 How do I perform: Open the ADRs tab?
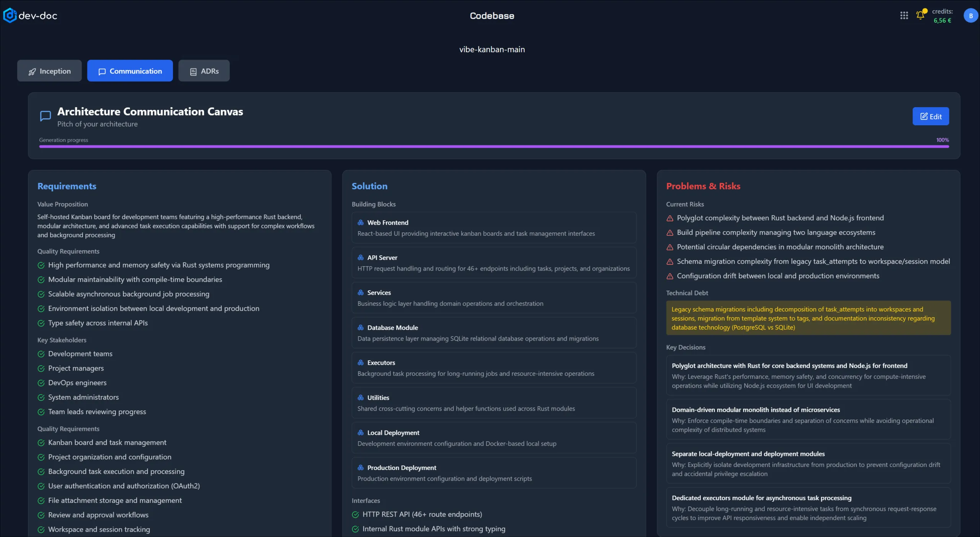pos(204,71)
